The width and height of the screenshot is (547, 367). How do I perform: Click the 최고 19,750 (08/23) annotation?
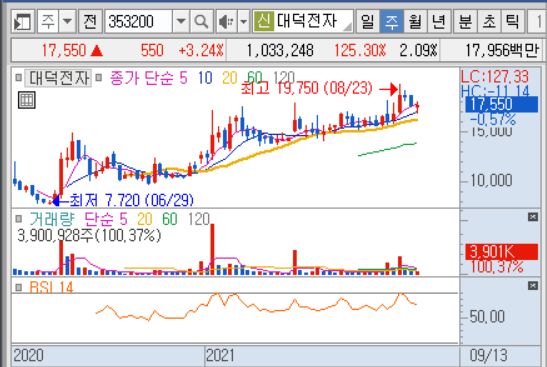pyautogui.click(x=307, y=88)
